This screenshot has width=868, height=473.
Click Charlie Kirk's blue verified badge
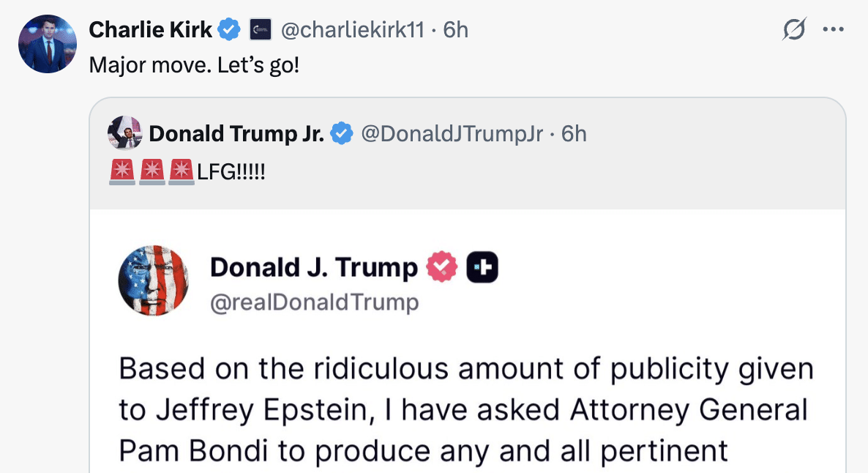click(230, 30)
